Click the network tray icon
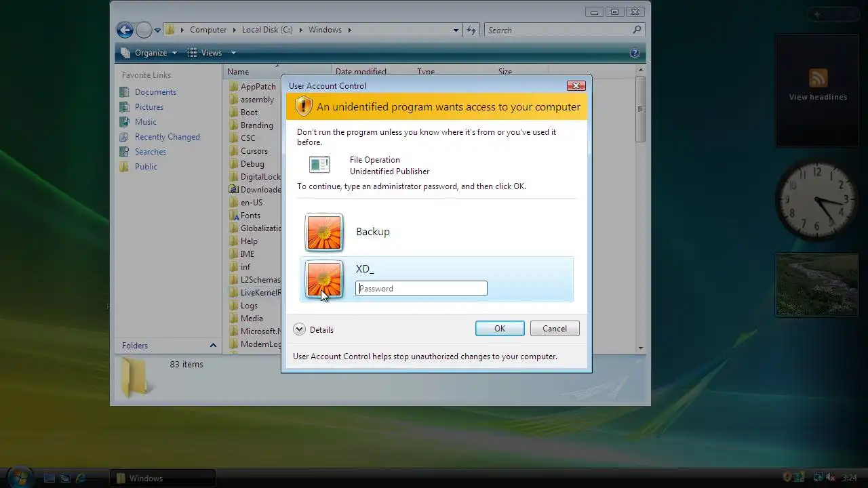The width and height of the screenshot is (868, 488). point(818,477)
